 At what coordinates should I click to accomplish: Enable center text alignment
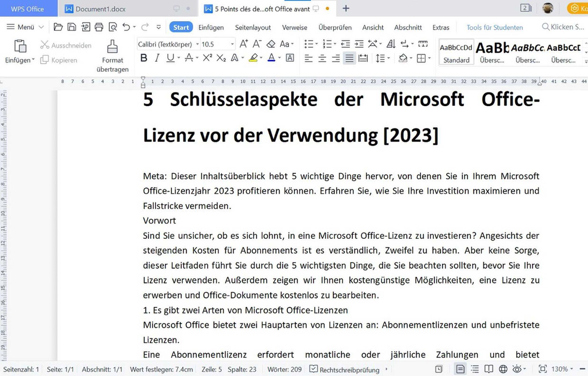point(322,59)
